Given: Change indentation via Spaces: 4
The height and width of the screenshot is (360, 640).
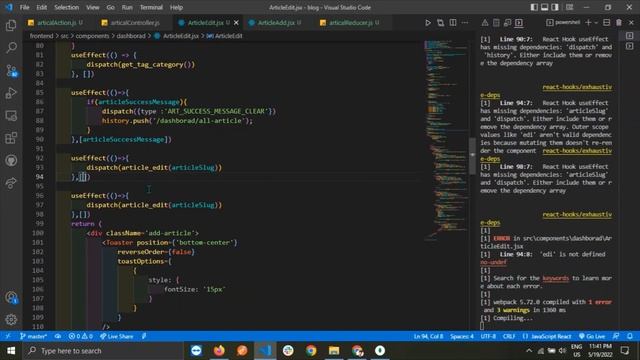Looking at the screenshot, I should (x=462, y=336).
